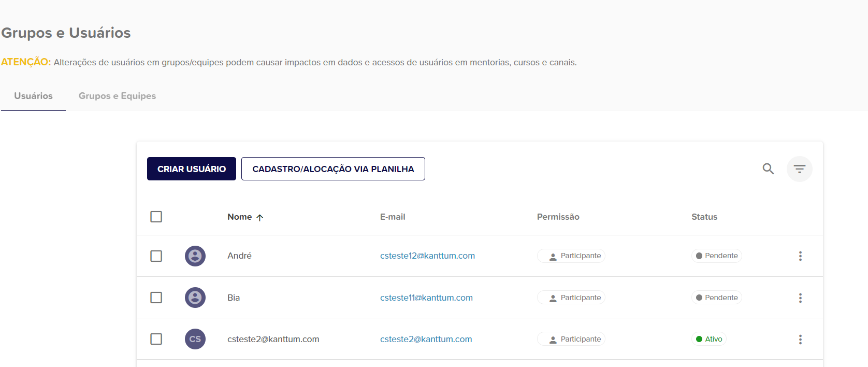
Task: Open André's three-dot options menu
Action: click(x=800, y=256)
